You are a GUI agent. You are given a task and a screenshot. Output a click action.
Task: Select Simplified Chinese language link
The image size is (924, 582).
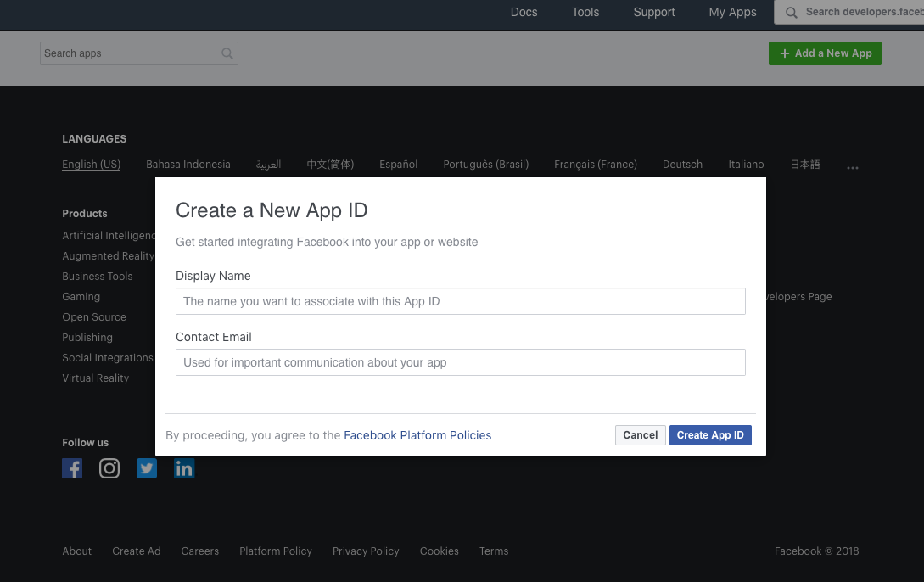(330, 165)
